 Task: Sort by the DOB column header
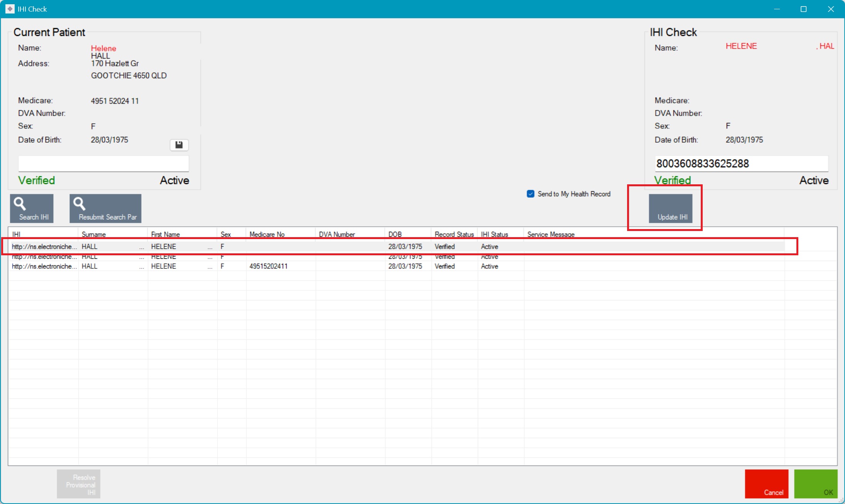click(395, 234)
